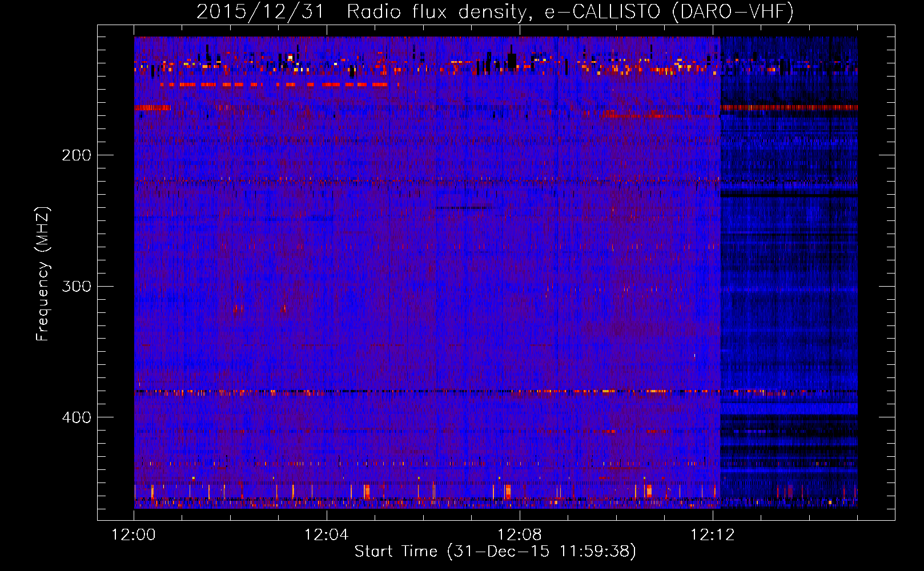
Task: Click the 12:12 time tick label
Action: (x=713, y=535)
